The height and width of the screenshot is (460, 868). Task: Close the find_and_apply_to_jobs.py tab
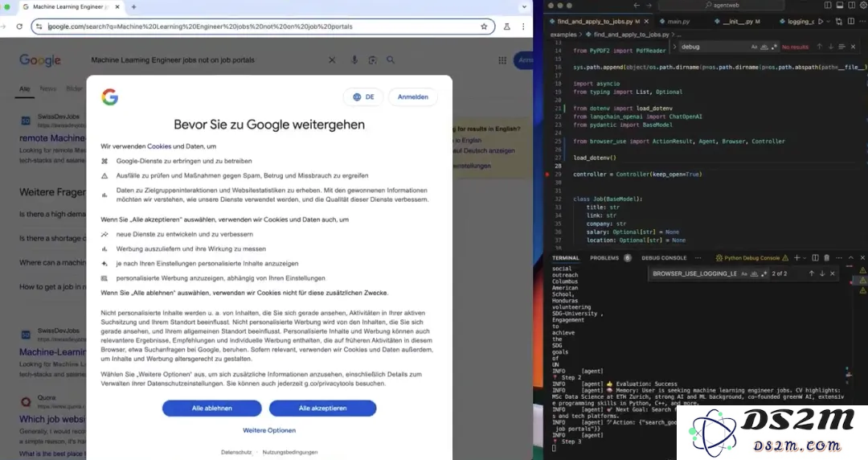(x=646, y=22)
